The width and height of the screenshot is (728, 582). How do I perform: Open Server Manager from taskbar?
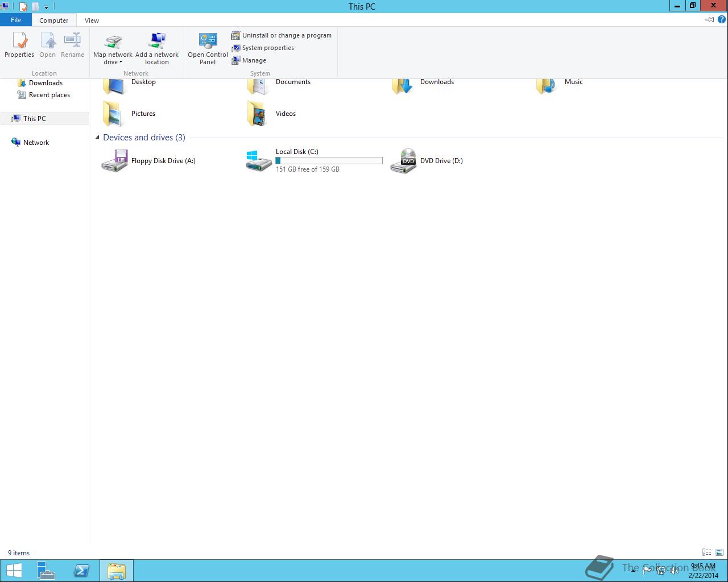tap(46, 571)
